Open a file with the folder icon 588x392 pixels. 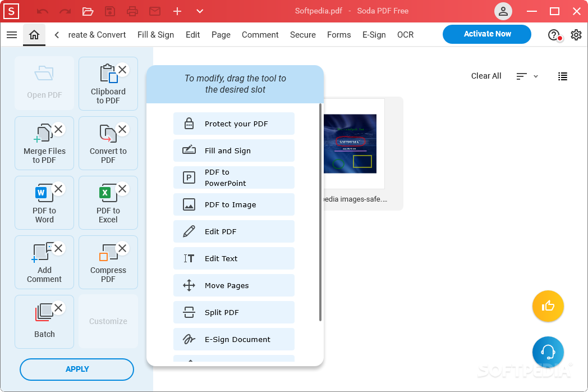point(88,11)
